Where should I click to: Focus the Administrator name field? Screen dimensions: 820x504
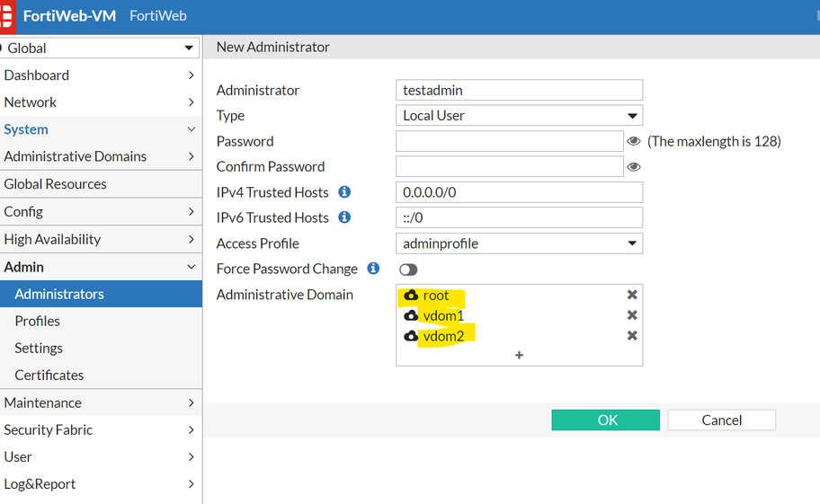point(519,90)
